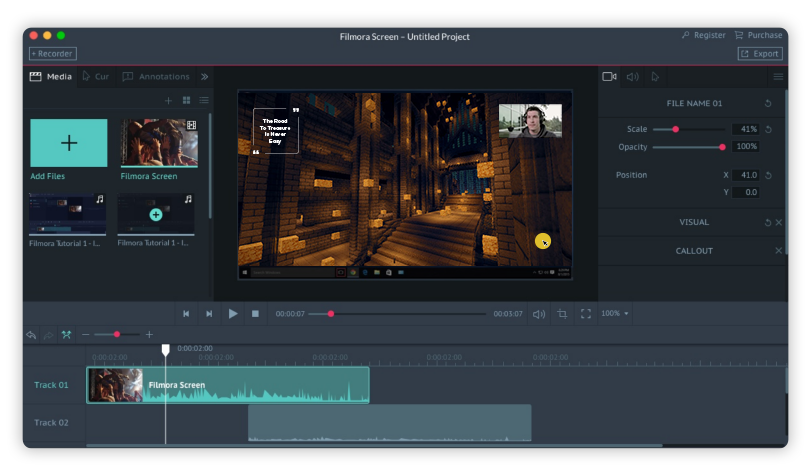Click the Opacity slider handle
Viewport: 809px width, 468px height.
click(722, 147)
